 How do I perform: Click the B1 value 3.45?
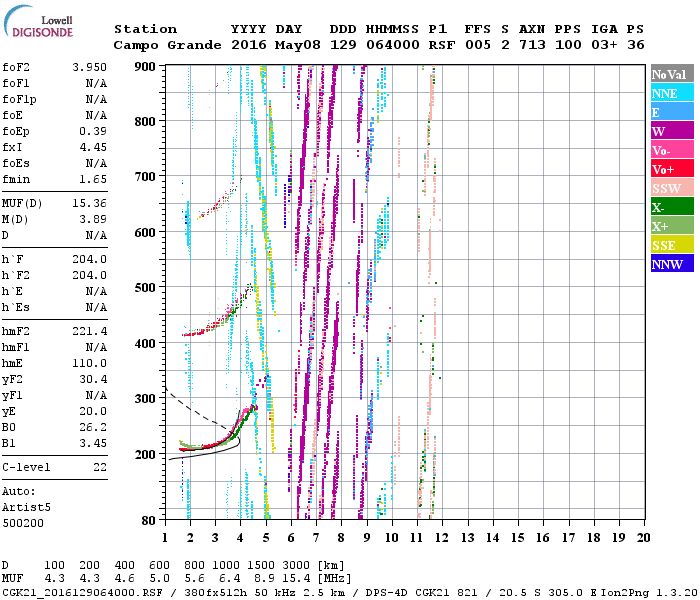tap(93, 443)
